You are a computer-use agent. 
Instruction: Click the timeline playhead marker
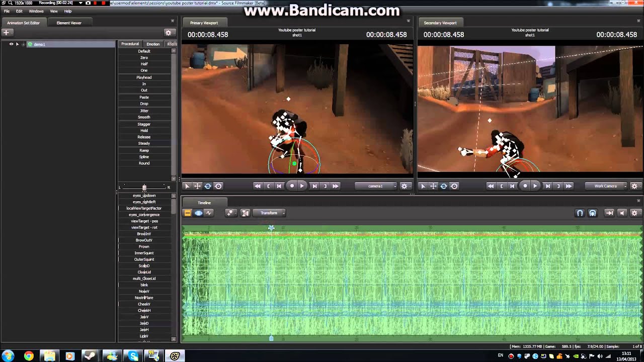click(271, 228)
